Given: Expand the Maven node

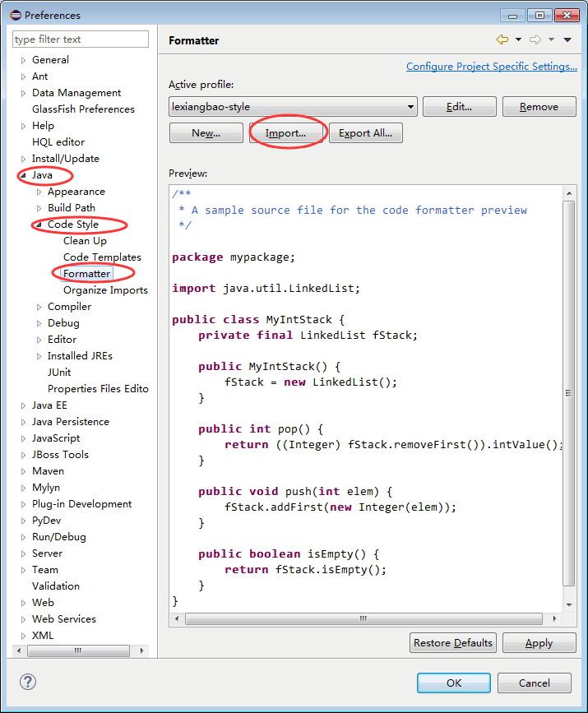Looking at the screenshot, I should (23, 471).
